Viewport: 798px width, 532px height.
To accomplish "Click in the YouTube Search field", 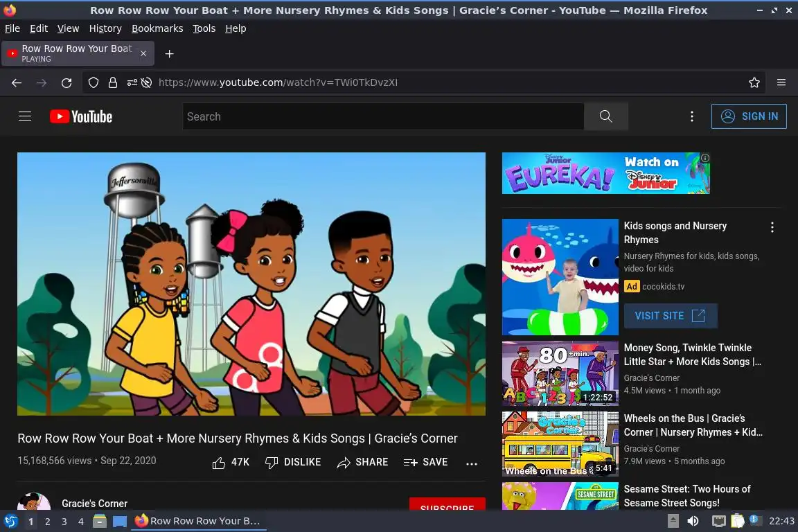I will [x=383, y=116].
